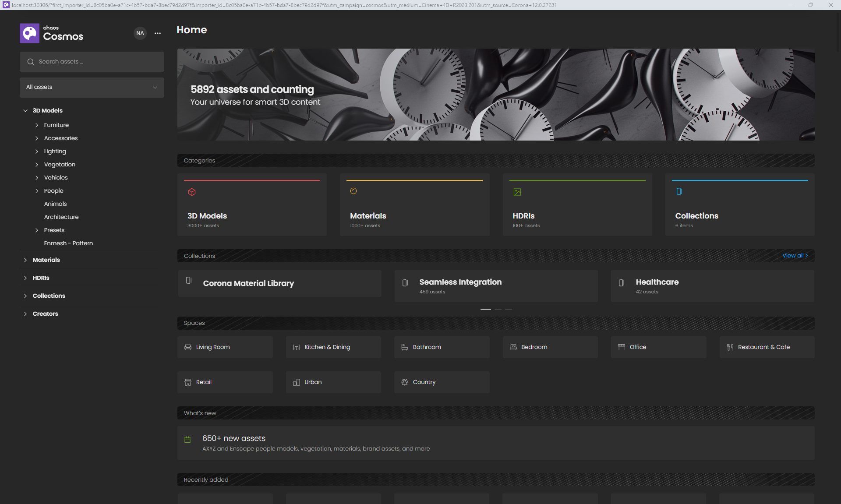
Task: Select Animals in the sidebar
Action: (x=55, y=204)
